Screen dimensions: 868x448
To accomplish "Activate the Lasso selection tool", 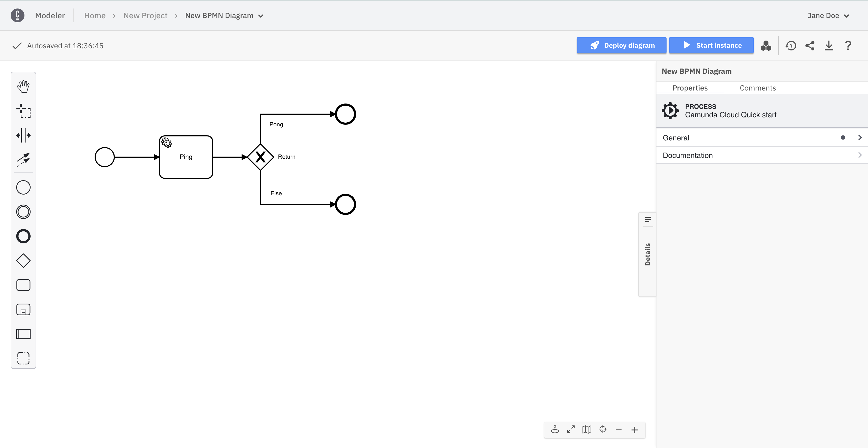I will pos(23,111).
